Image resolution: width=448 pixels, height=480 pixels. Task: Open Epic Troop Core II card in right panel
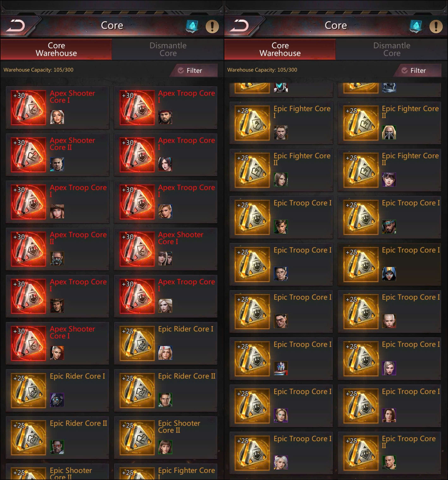point(389,453)
